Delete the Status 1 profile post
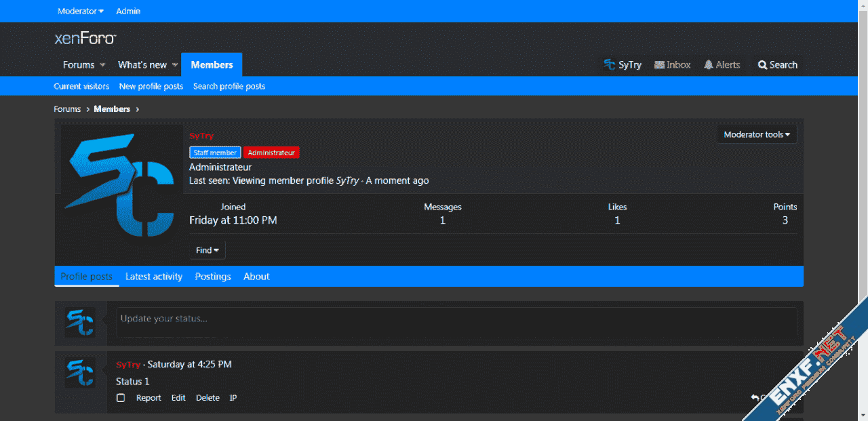The height and width of the screenshot is (421, 868). point(208,398)
